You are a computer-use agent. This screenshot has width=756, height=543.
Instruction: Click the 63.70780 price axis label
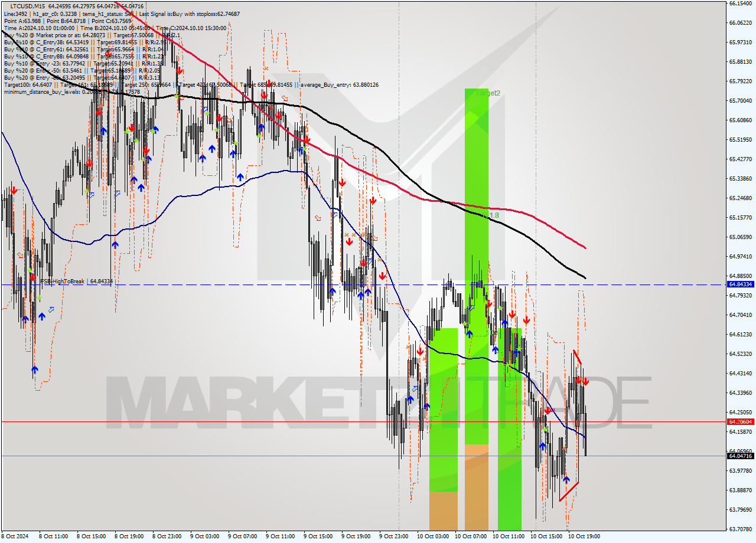(x=740, y=529)
